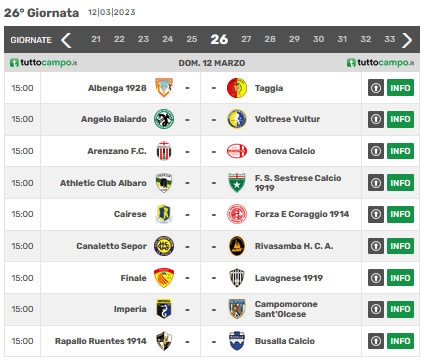Click the Taggia team crest
This screenshot has width=425, height=360.
tap(237, 88)
